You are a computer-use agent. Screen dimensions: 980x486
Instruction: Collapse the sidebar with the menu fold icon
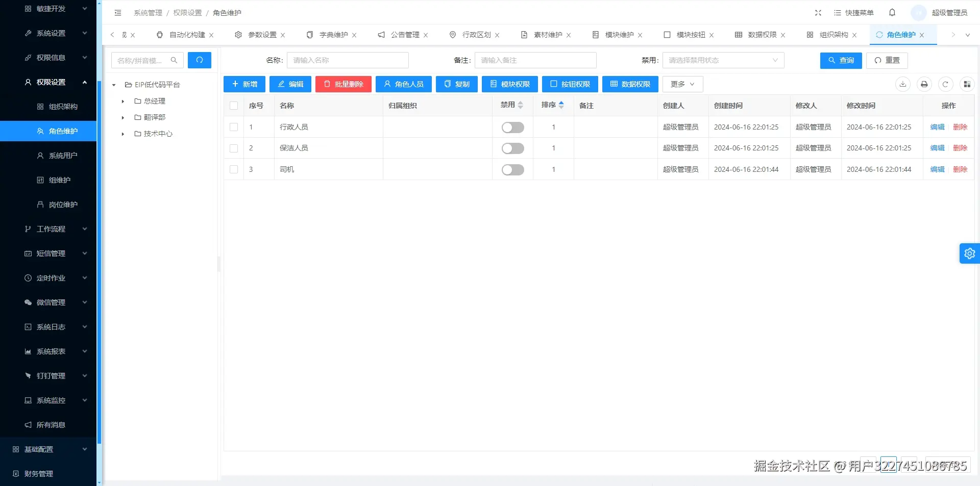tap(118, 13)
